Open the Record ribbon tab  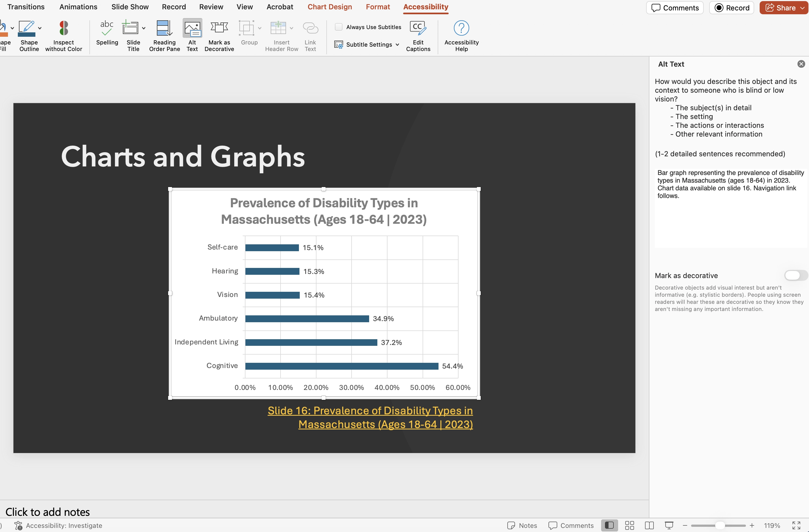pos(174,7)
